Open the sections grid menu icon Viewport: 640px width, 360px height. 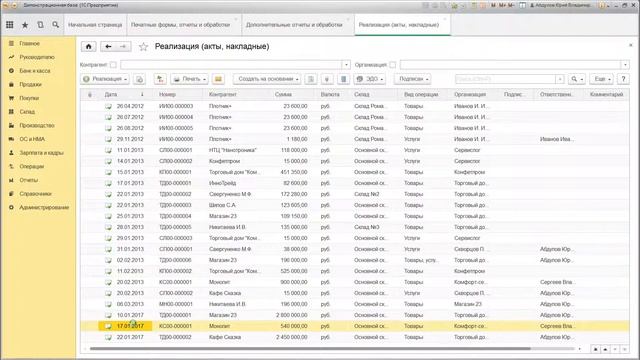tap(9, 25)
